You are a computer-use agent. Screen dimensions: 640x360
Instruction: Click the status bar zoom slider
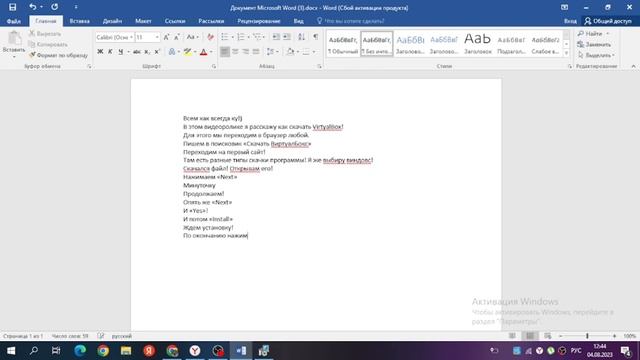point(587,336)
